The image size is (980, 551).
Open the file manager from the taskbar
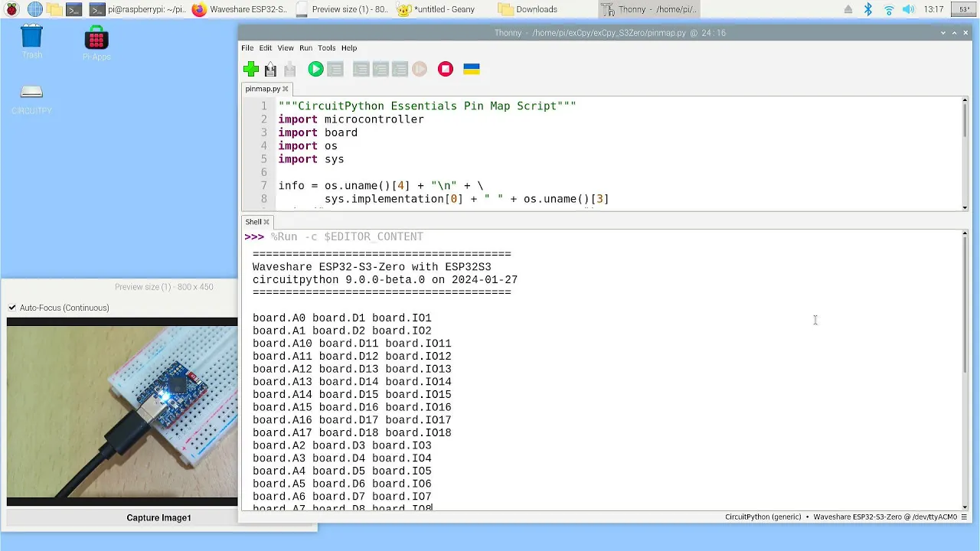click(x=54, y=9)
